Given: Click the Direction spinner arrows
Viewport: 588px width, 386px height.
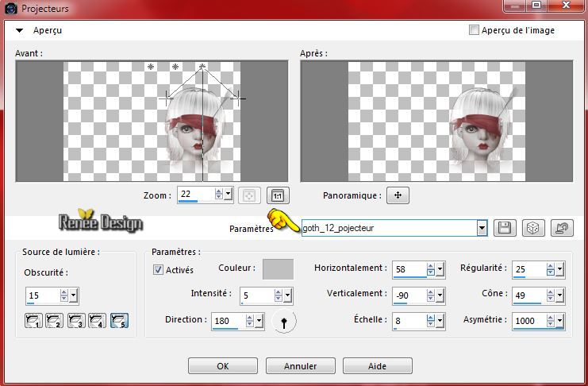Looking at the screenshot, I should (x=250, y=321).
